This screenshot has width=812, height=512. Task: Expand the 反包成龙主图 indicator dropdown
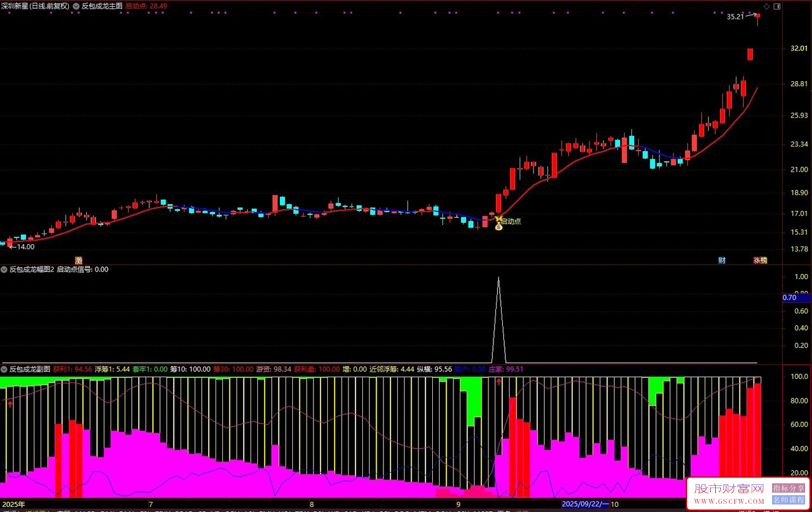click(77, 6)
